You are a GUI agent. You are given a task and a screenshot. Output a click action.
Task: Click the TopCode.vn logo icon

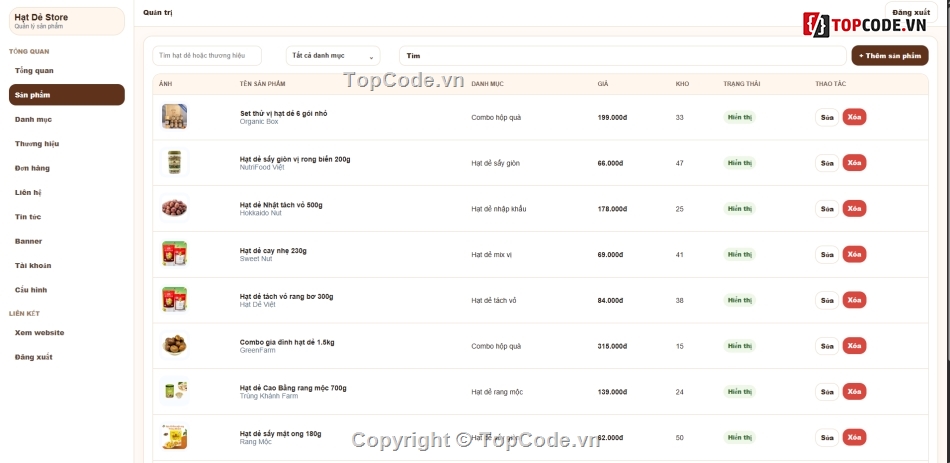(x=815, y=25)
